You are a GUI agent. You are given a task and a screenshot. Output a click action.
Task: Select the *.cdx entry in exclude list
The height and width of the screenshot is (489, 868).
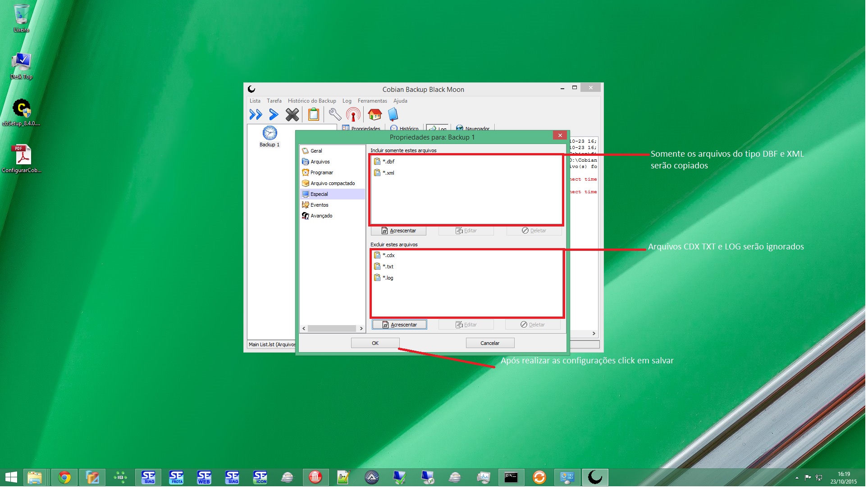coord(389,256)
